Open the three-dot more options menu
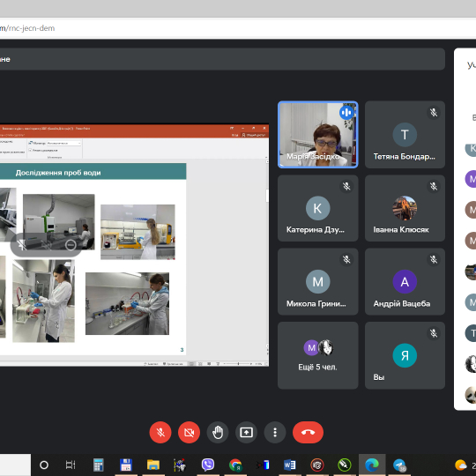 tap(275, 432)
